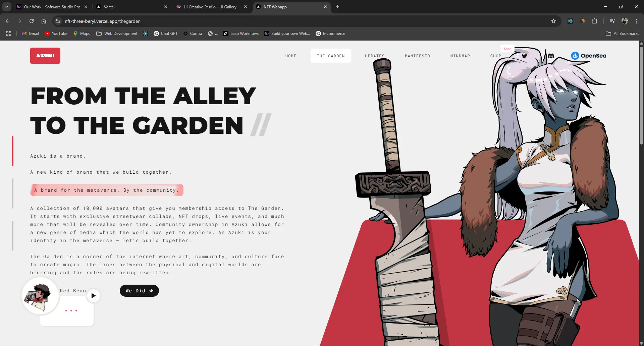Viewport: 644px width, 346px height.
Task: Click the AZUKI red logo
Action: click(45, 56)
